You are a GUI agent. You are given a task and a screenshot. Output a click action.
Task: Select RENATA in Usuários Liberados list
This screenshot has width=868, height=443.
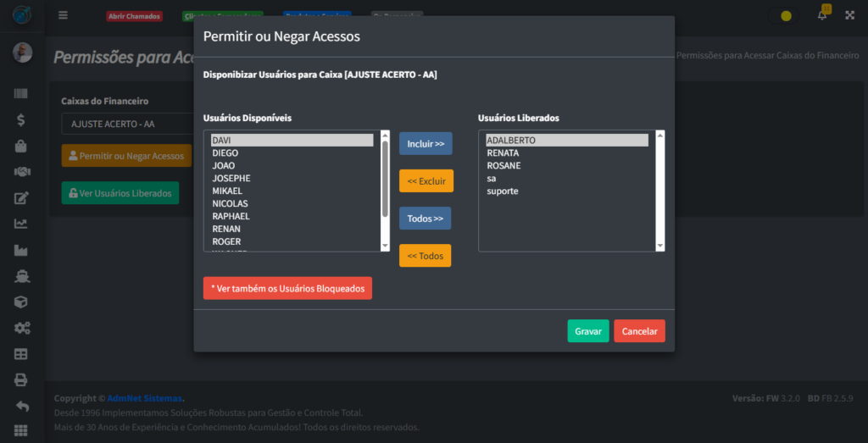[x=503, y=153]
